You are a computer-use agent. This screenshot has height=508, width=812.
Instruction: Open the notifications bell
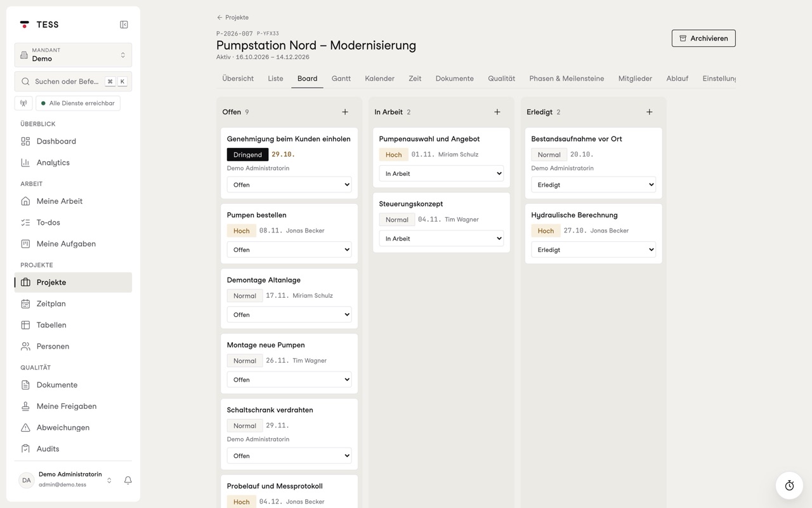click(128, 480)
